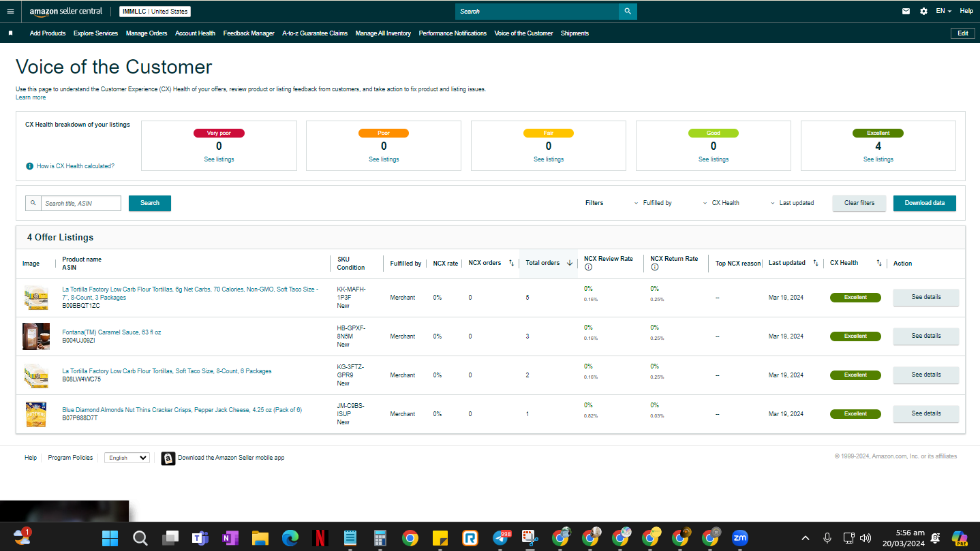The image size is (980, 551).
Task: Open Telegram from the taskbar
Action: (502, 538)
